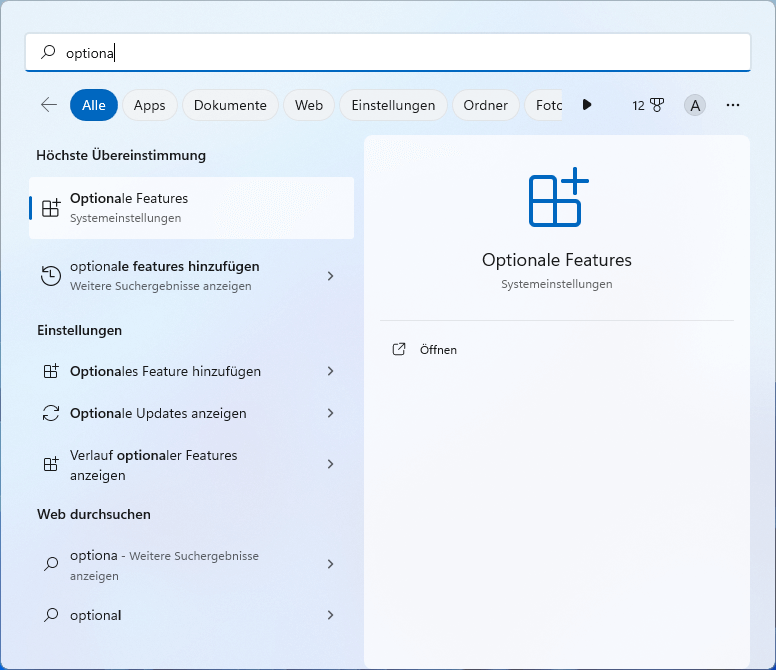Expand the Optionale Updates anzeigen chevron
776x670 pixels.
point(331,413)
